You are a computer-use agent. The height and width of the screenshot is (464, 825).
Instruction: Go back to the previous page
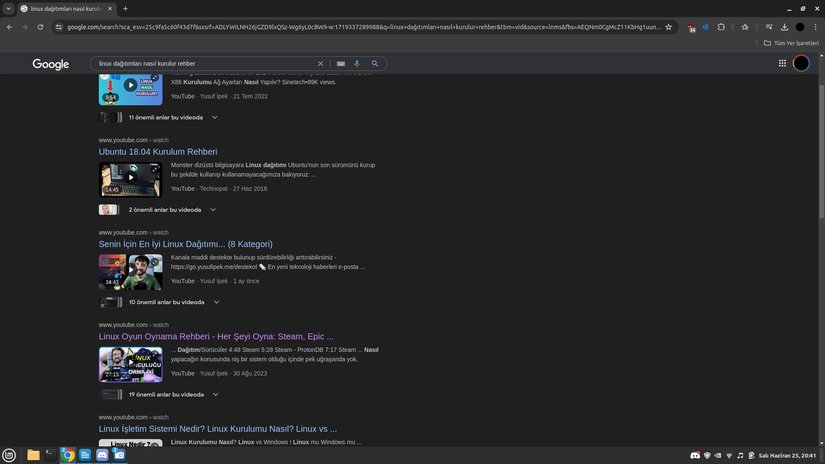(x=9, y=27)
